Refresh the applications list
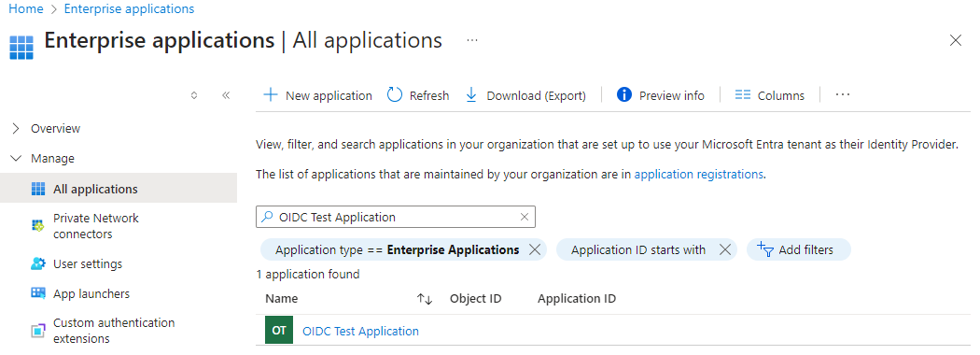The height and width of the screenshot is (355, 980). click(418, 95)
